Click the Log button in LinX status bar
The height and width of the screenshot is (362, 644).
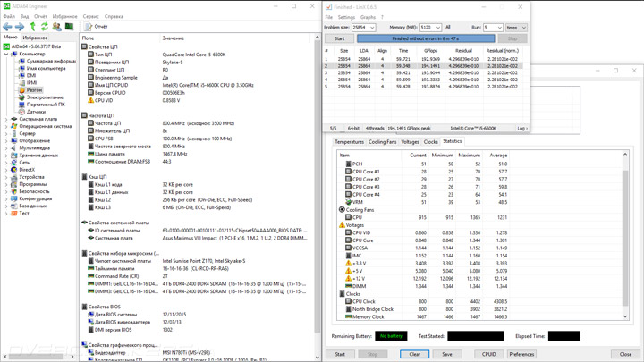(x=521, y=129)
